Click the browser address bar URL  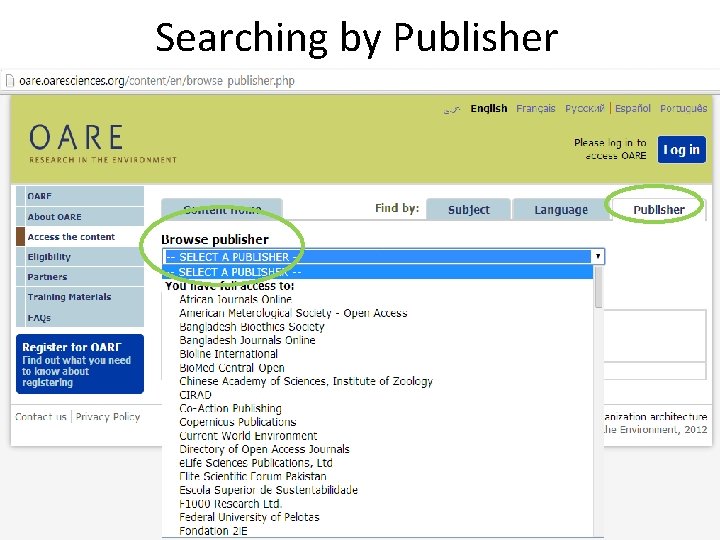[157, 81]
